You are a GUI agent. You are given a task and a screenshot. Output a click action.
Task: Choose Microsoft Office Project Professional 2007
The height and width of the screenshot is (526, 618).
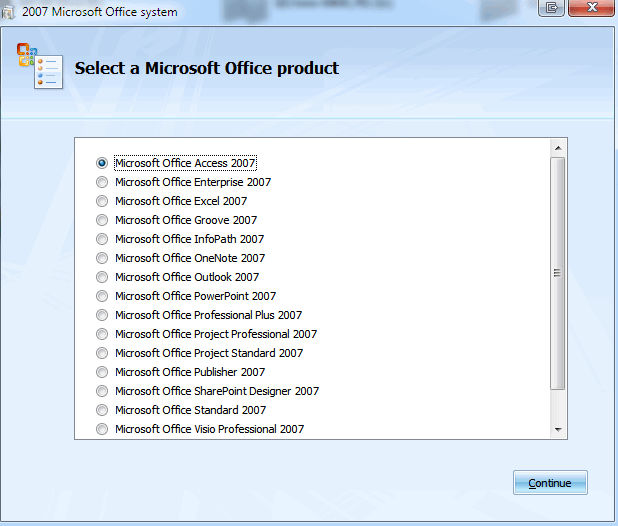click(x=102, y=334)
